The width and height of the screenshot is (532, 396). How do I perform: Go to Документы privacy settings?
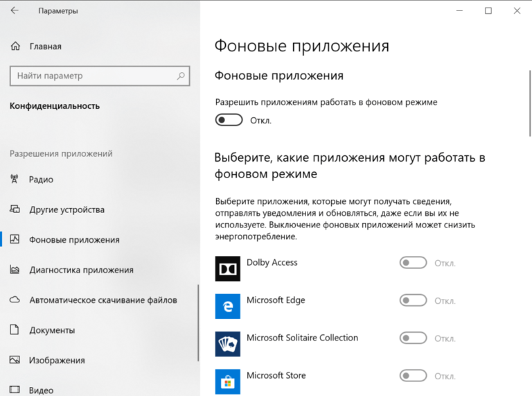(52, 330)
